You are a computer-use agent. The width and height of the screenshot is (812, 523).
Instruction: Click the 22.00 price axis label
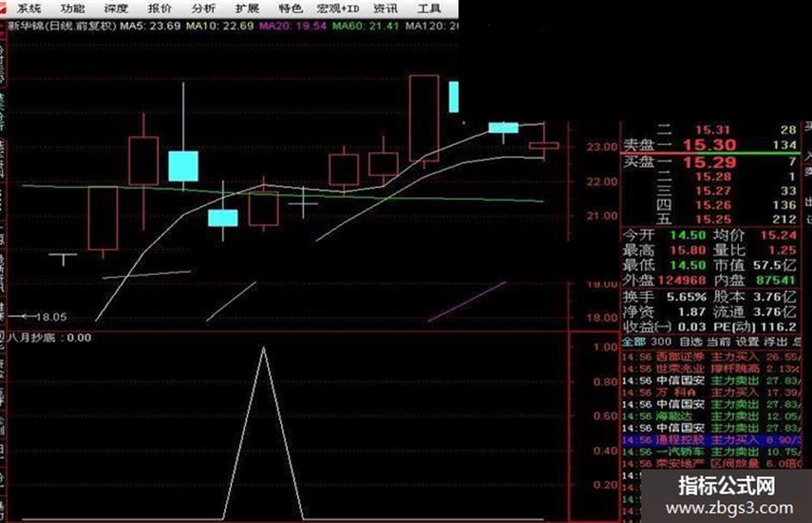pos(601,182)
